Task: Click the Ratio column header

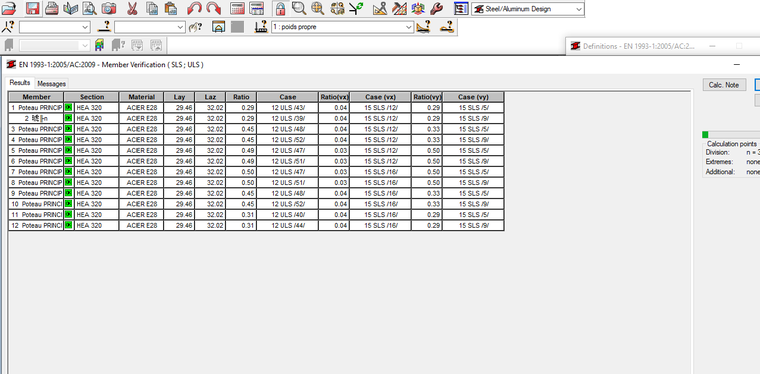Action: click(241, 97)
